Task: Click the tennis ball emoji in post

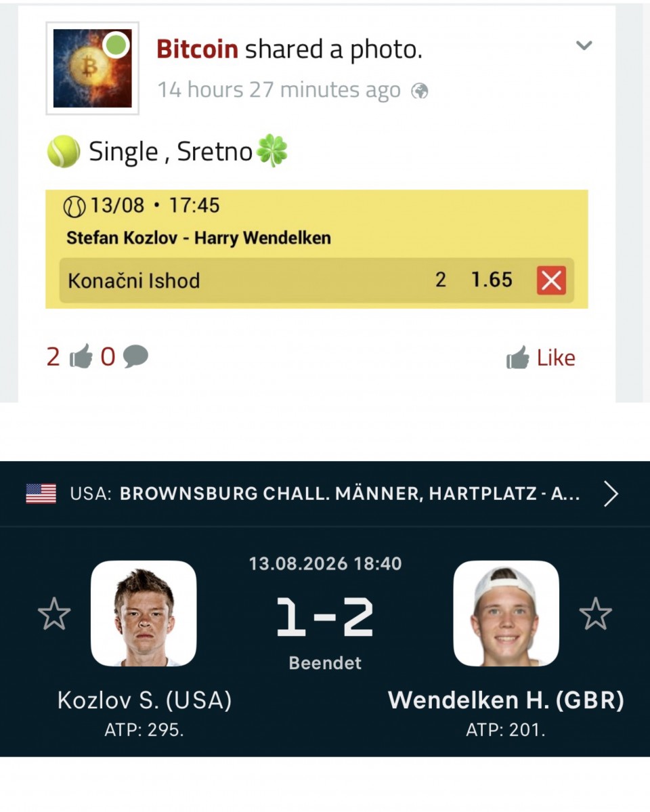Action: [63, 151]
